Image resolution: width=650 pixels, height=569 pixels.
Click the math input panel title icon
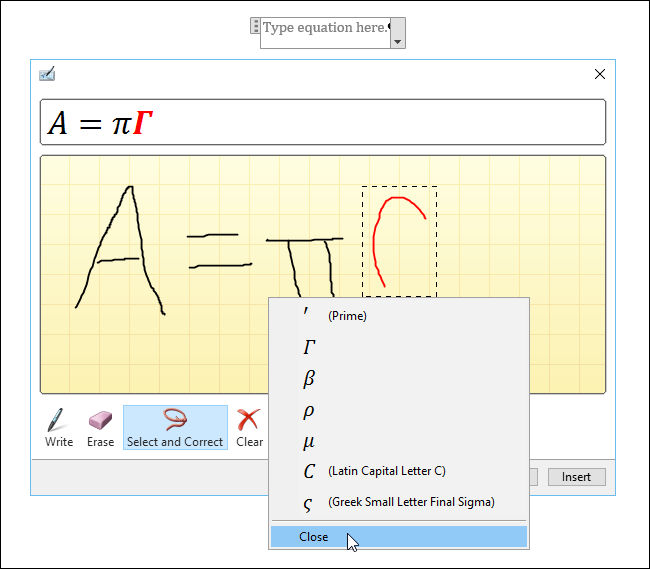click(x=47, y=73)
